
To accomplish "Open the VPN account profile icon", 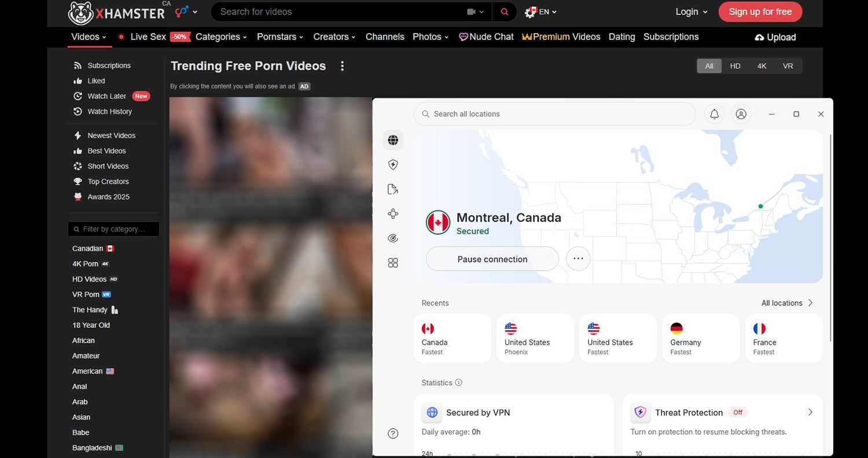I will (741, 114).
